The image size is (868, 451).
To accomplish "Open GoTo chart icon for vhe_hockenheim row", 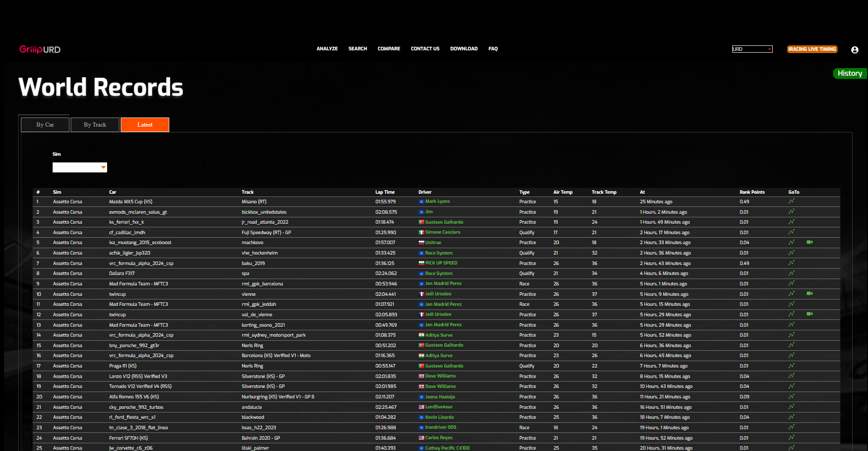I will [791, 253].
